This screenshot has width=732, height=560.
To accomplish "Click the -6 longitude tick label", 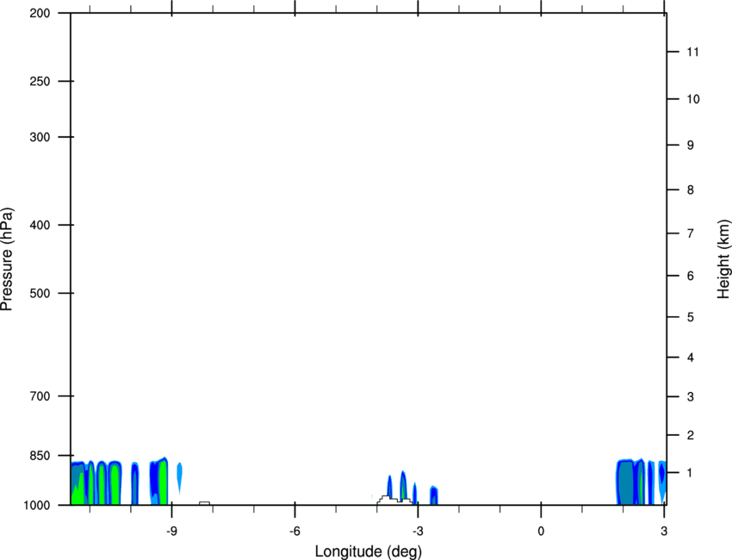I will tap(295, 531).
